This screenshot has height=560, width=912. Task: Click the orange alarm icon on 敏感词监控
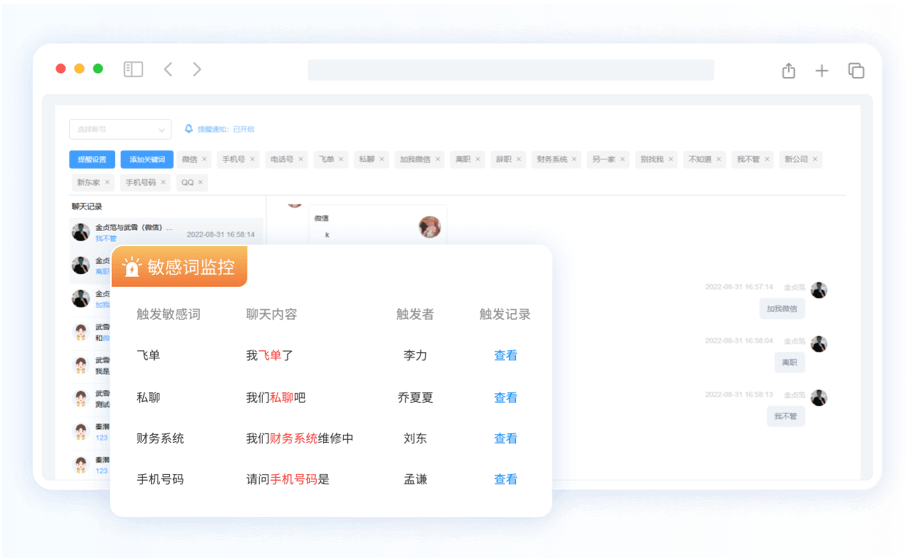click(131, 268)
